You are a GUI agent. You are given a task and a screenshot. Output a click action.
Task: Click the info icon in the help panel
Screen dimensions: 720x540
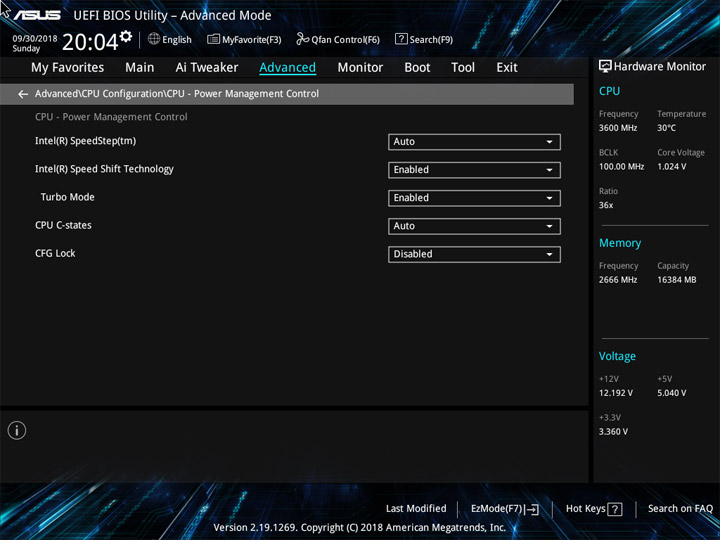pos(17,430)
